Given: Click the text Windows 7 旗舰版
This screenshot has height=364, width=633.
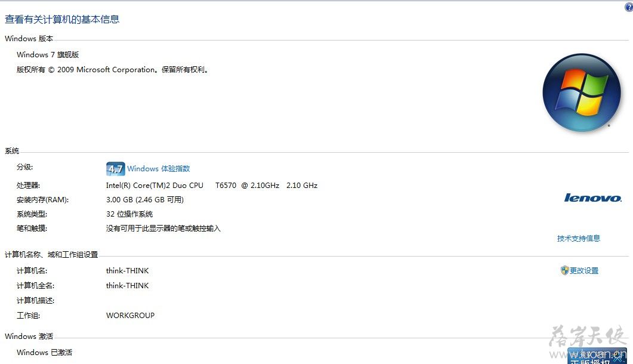Looking at the screenshot, I should 48,54.
